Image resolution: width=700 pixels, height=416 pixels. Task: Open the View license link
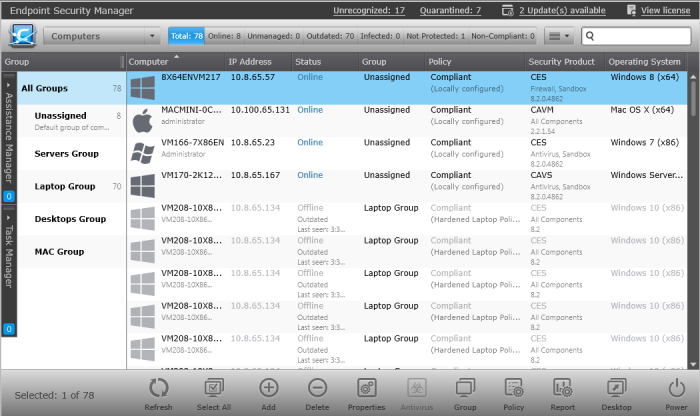click(x=666, y=10)
